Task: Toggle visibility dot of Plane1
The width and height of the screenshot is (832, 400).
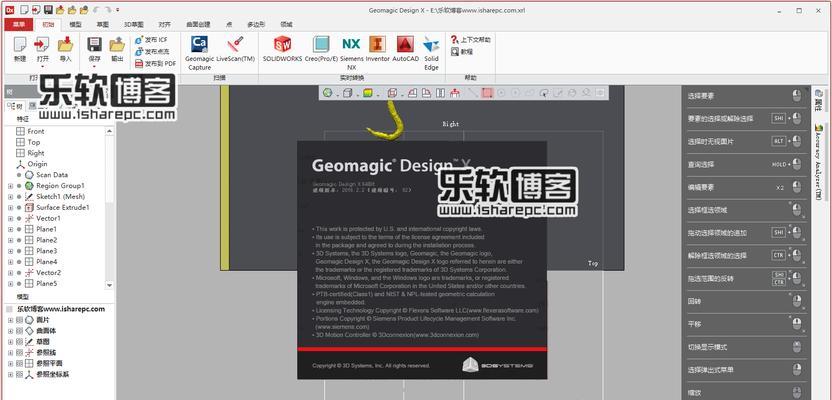Action: click(x=19, y=229)
